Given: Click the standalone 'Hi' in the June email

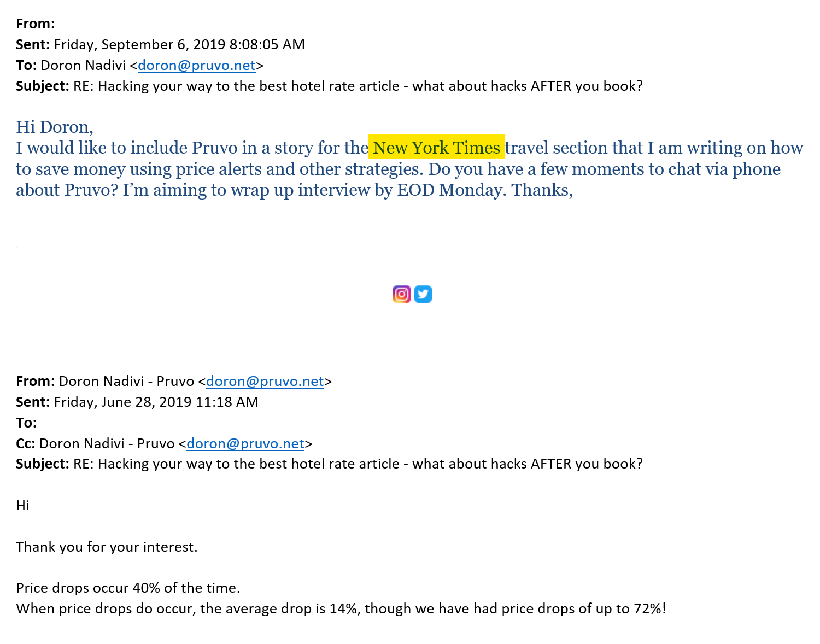Looking at the screenshot, I should tap(22, 506).
